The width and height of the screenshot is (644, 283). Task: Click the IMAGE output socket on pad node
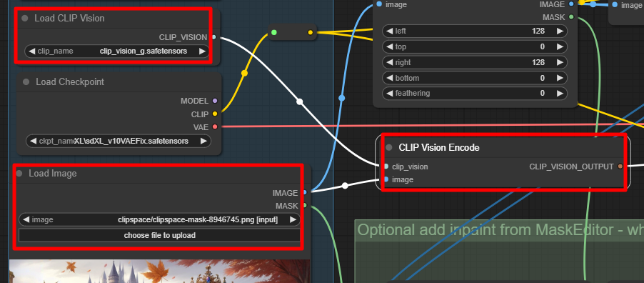tap(571, 4)
